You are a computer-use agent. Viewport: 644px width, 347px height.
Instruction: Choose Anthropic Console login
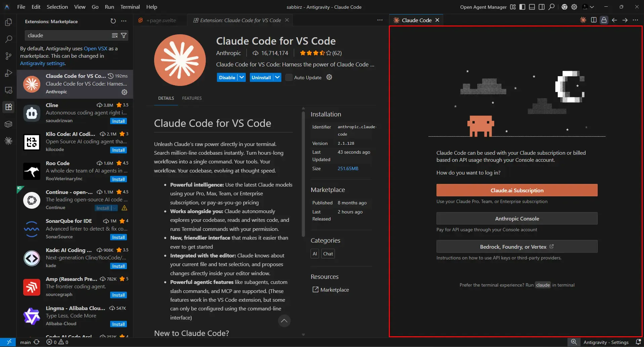[x=517, y=218]
